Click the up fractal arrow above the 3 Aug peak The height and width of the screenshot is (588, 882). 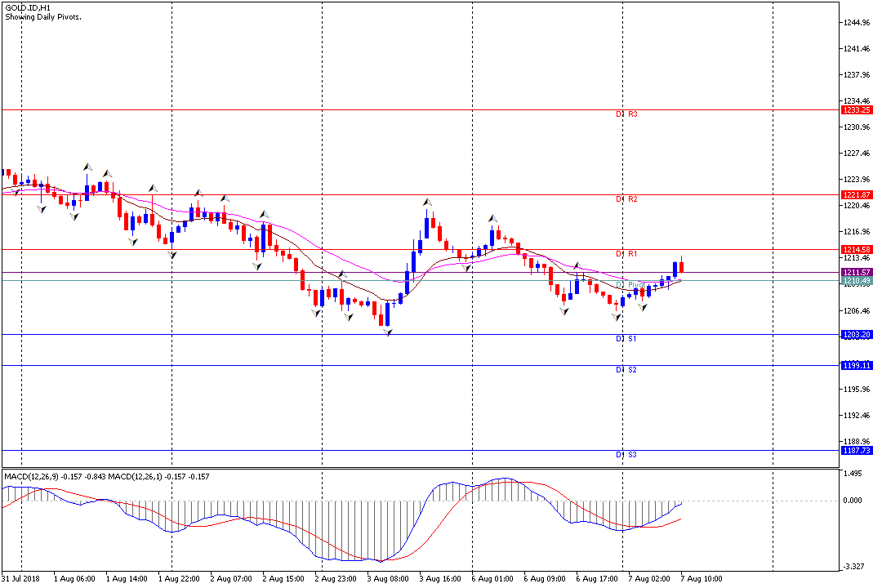(x=426, y=201)
